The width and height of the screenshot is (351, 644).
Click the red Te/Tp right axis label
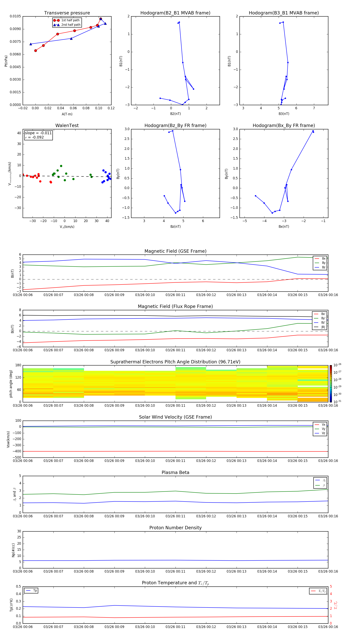pos(336,605)
